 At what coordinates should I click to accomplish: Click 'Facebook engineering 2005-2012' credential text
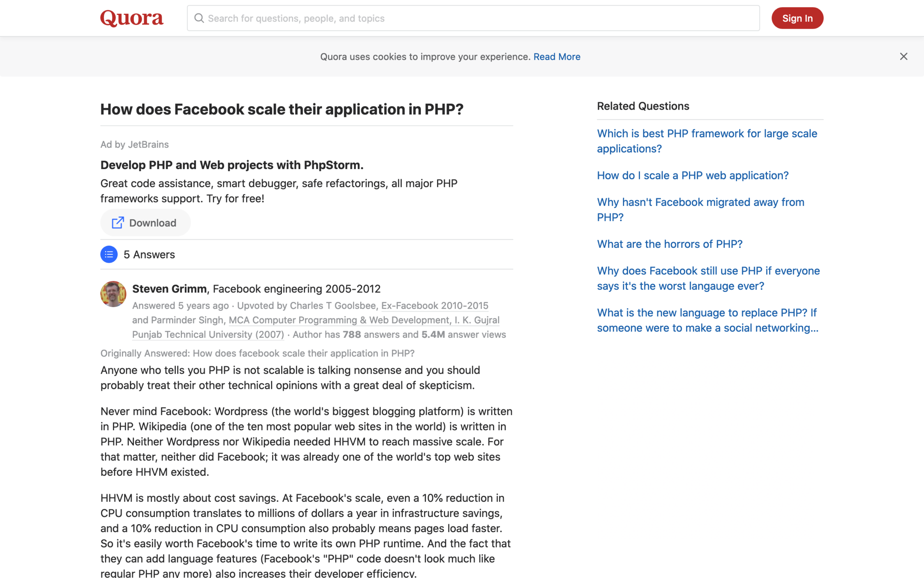[x=296, y=289]
